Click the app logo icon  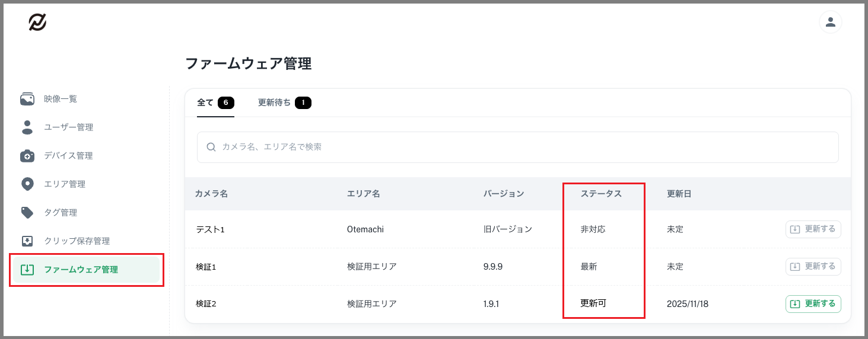click(x=37, y=23)
